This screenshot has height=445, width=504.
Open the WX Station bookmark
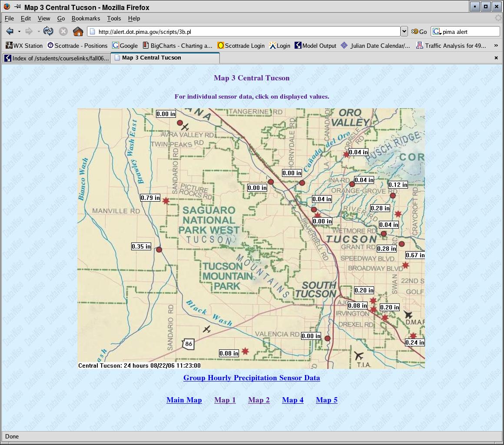tap(24, 46)
